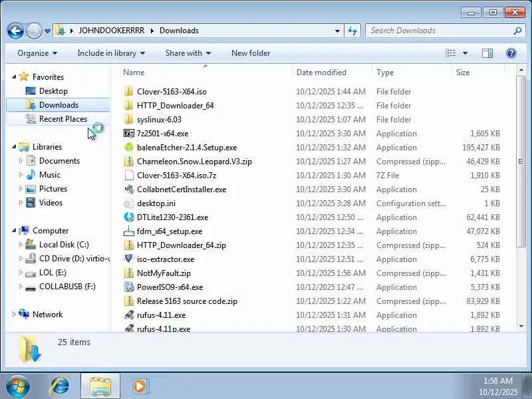Expand the Documents library node
The height and width of the screenshot is (399, 532).
click(21, 161)
